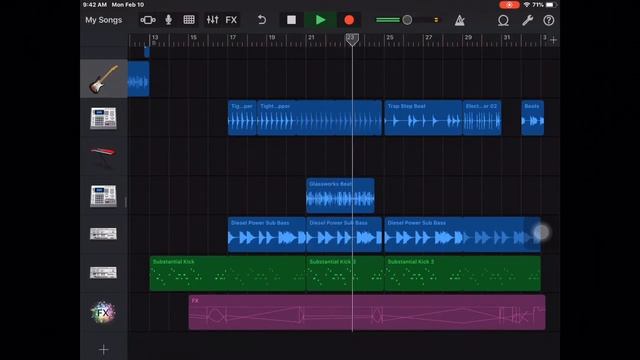
Task: Open the help question mark
Action: (549, 20)
